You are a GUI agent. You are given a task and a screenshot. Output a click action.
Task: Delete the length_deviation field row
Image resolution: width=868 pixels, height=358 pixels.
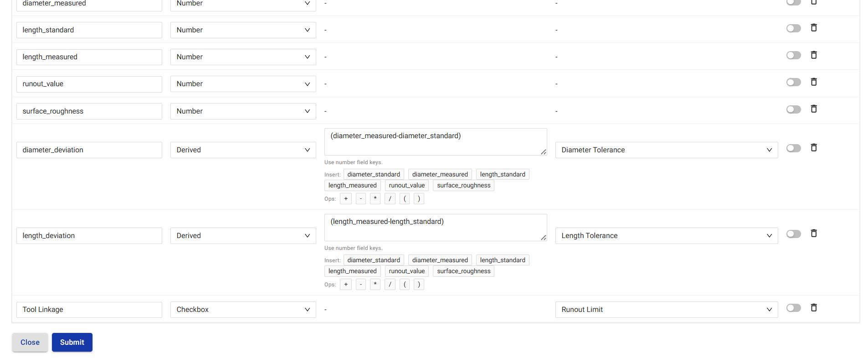pyautogui.click(x=813, y=233)
